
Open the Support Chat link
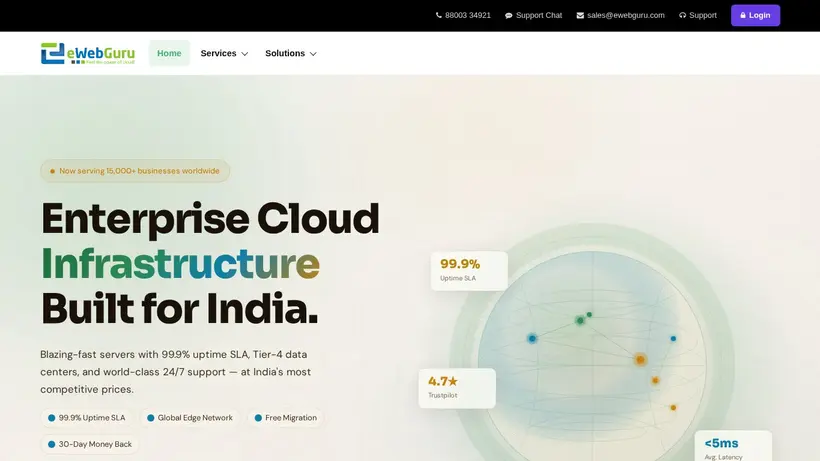coord(533,15)
